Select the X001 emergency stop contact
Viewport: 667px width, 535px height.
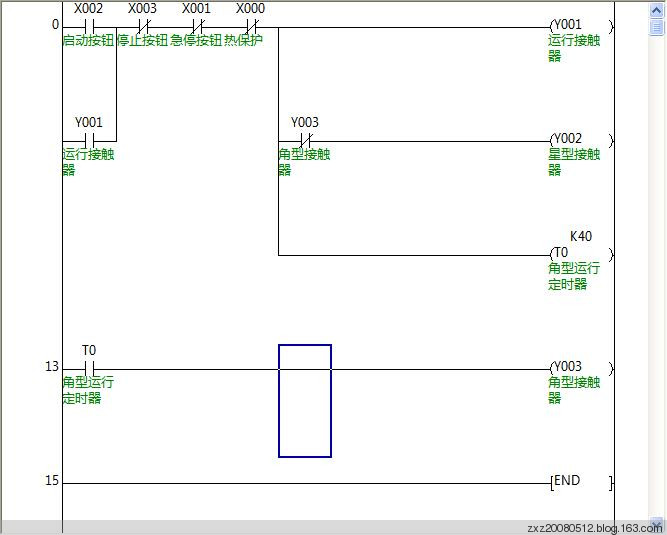pos(197,26)
